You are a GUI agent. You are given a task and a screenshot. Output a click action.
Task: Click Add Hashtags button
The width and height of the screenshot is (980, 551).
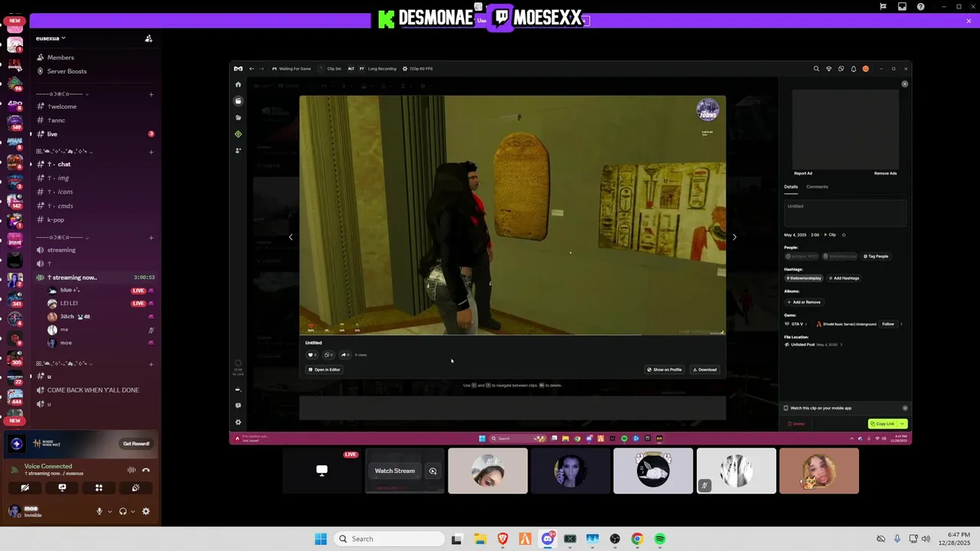(844, 278)
